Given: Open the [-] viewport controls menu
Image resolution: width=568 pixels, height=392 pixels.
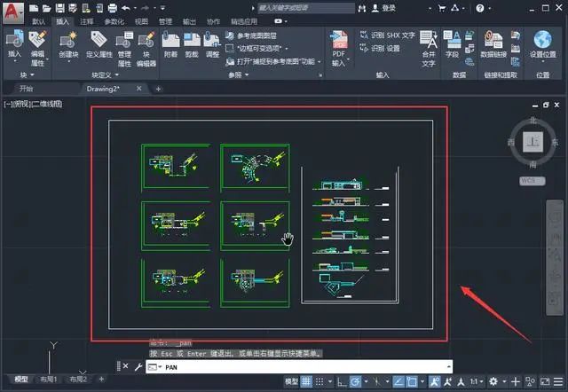Looking at the screenshot, I should 8,105.
